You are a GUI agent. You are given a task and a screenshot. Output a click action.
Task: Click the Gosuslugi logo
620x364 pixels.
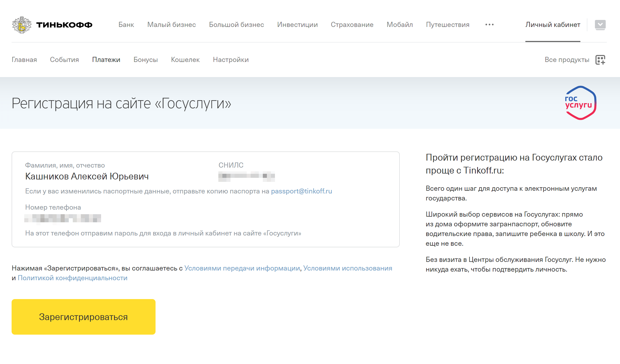point(581,103)
